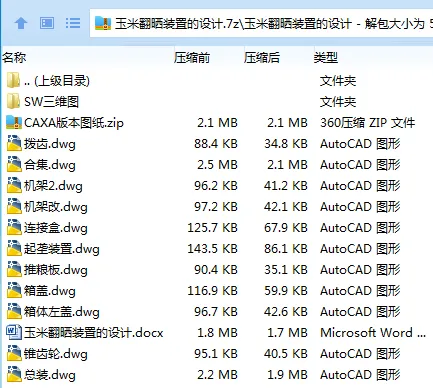The image size is (433, 388).
Task: Click the 合集.dwg file icon
Action: pyautogui.click(x=14, y=164)
